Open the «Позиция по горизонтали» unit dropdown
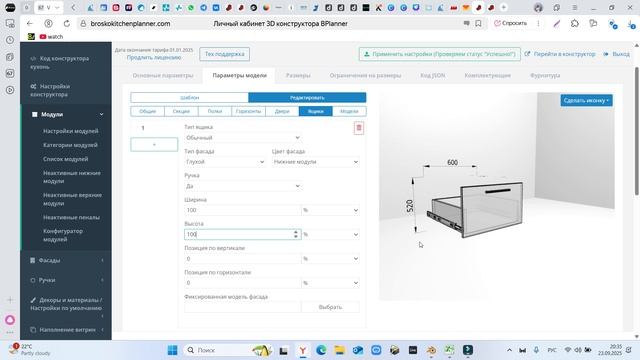Screen dimensions: 640x360 point(330,282)
